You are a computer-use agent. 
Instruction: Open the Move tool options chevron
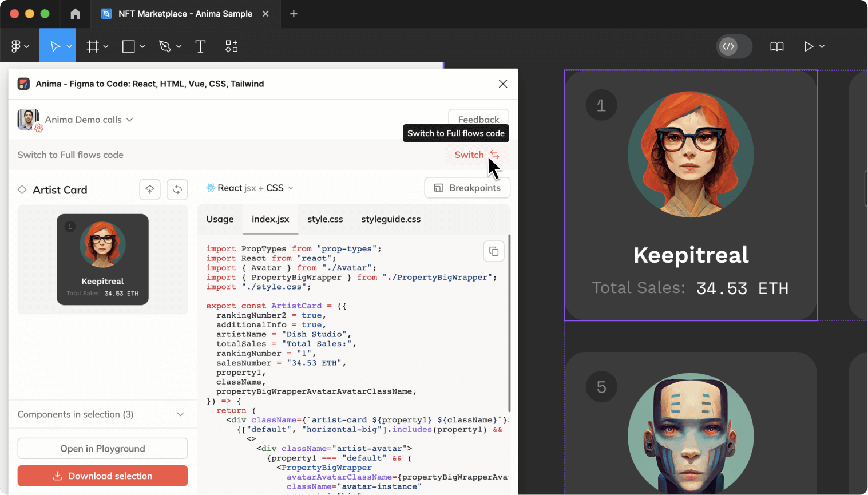(x=69, y=46)
